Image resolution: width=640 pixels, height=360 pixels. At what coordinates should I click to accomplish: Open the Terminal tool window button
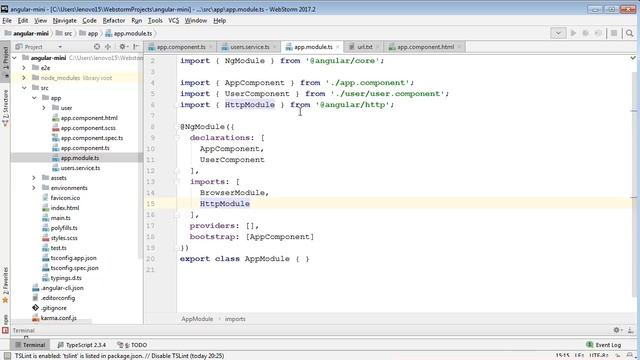click(30, 345)
